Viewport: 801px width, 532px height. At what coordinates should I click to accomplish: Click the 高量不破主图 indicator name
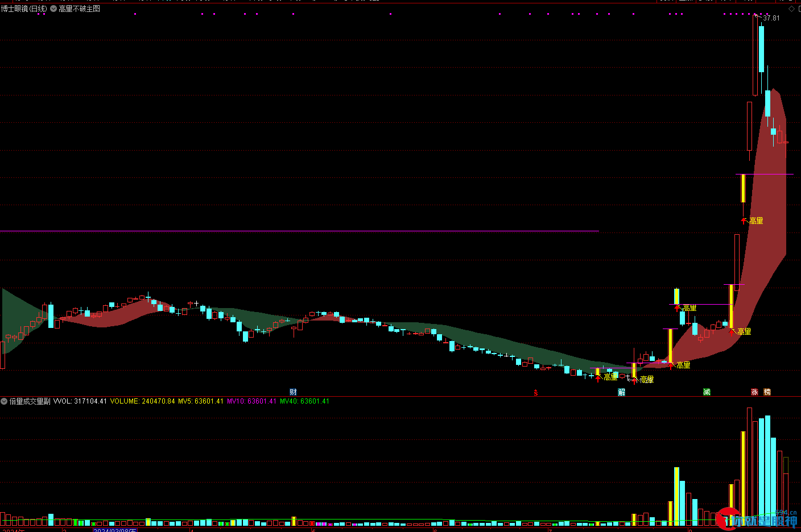point(79,9)
